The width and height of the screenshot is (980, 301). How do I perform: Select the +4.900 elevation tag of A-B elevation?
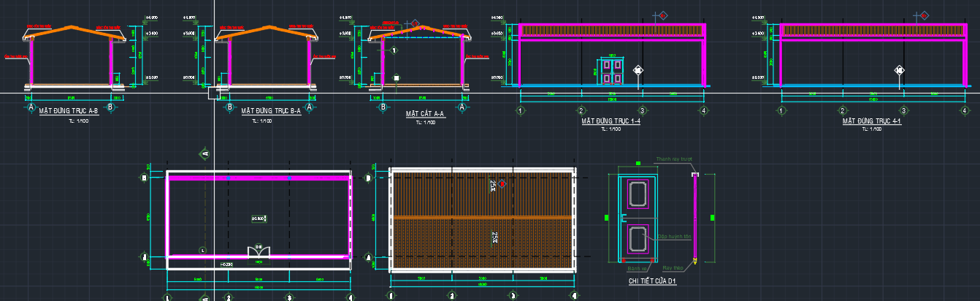pos(152,16)
